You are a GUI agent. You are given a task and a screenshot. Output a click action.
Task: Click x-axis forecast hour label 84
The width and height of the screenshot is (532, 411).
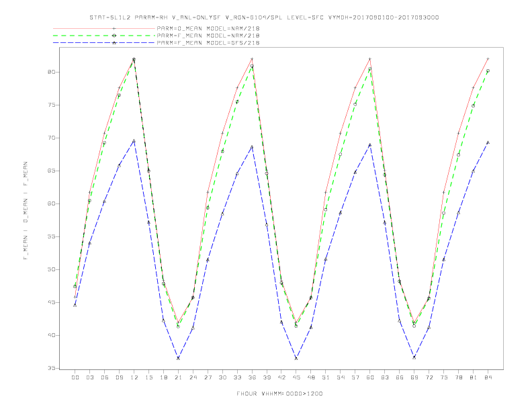488,378
